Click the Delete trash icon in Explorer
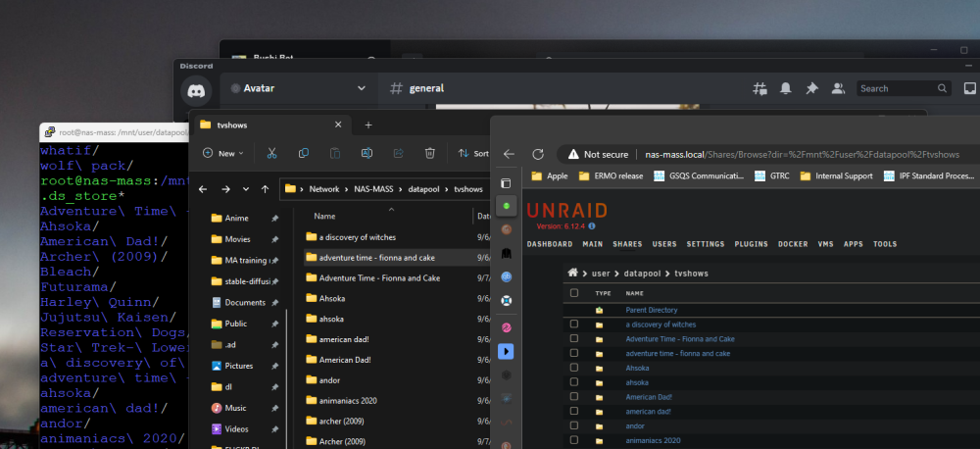 point(429,153)
